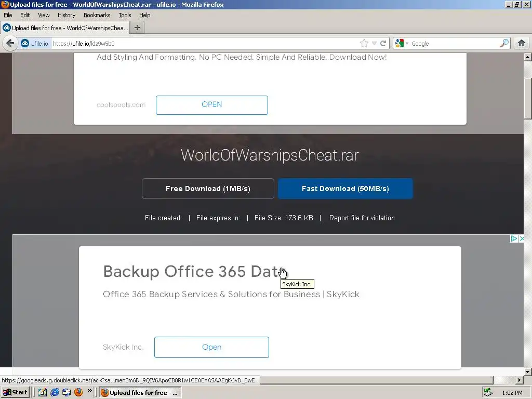Screen dimensions: 532x399
Task: Open the Help menu
Action: (144, 15)
